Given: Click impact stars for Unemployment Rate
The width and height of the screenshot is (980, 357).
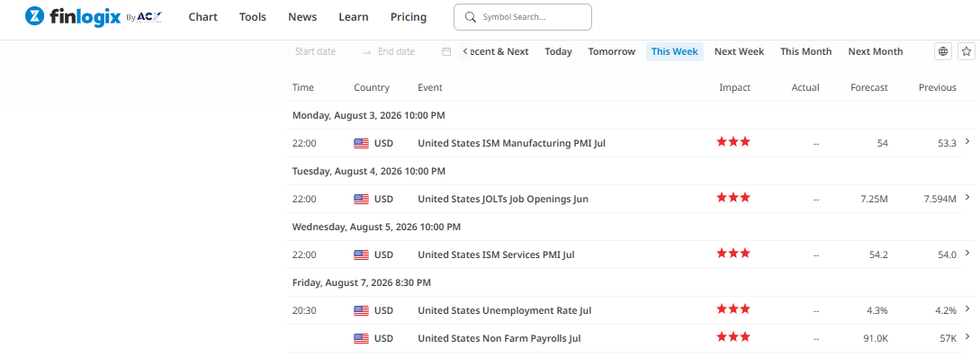Looking at the screenshot, I should pyautogui.click(x=733, y=308).
